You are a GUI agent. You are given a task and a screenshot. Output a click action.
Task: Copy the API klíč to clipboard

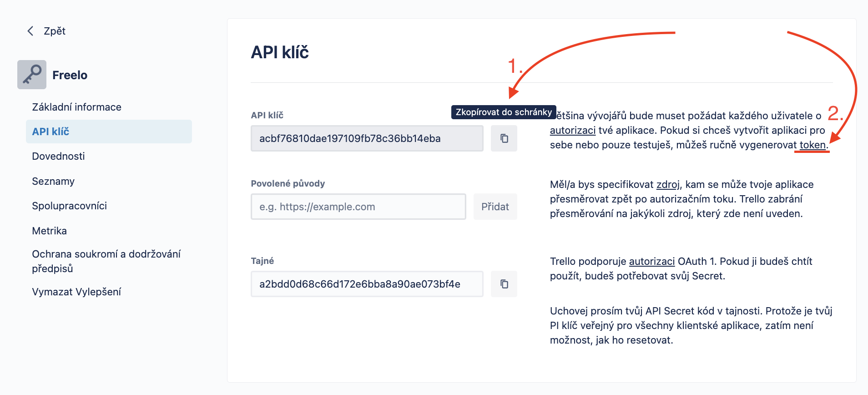(x=504, y=138)
